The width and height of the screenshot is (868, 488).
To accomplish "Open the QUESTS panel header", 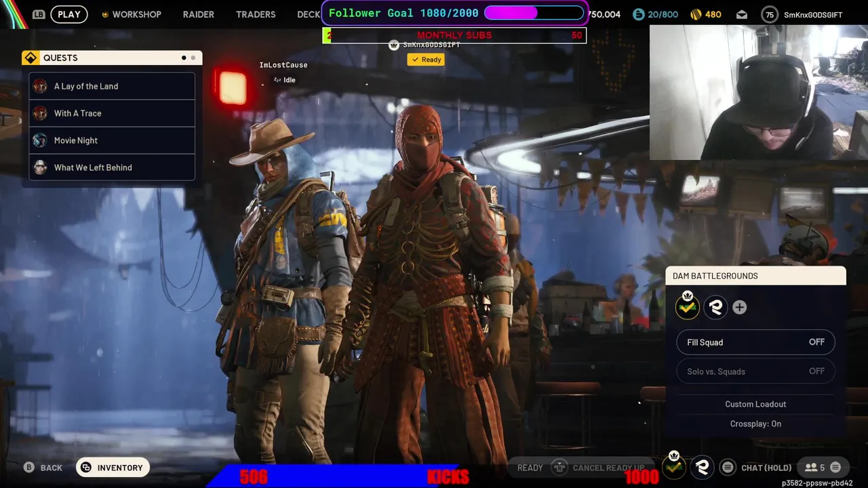I will point(112,58).
